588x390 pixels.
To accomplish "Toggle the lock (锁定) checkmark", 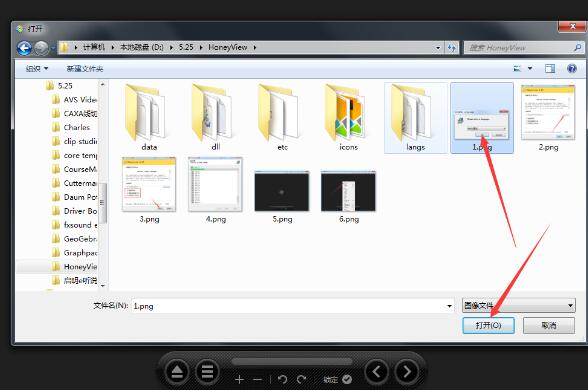I will coord(347,380).
